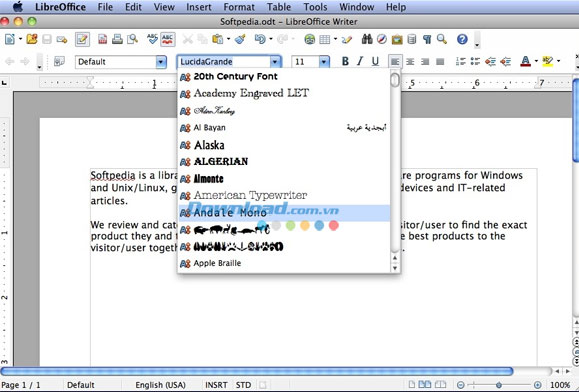Toggle Underline formatting
The image size is (579, 392).
(x=375, y=61)
